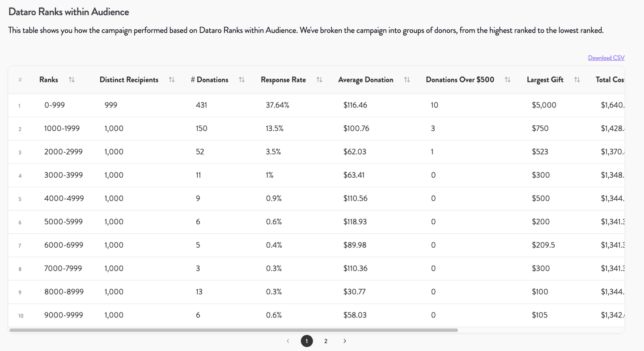Click the $209.5 largest gift cell
The image size is (644, 351).
tap(543, 245)
